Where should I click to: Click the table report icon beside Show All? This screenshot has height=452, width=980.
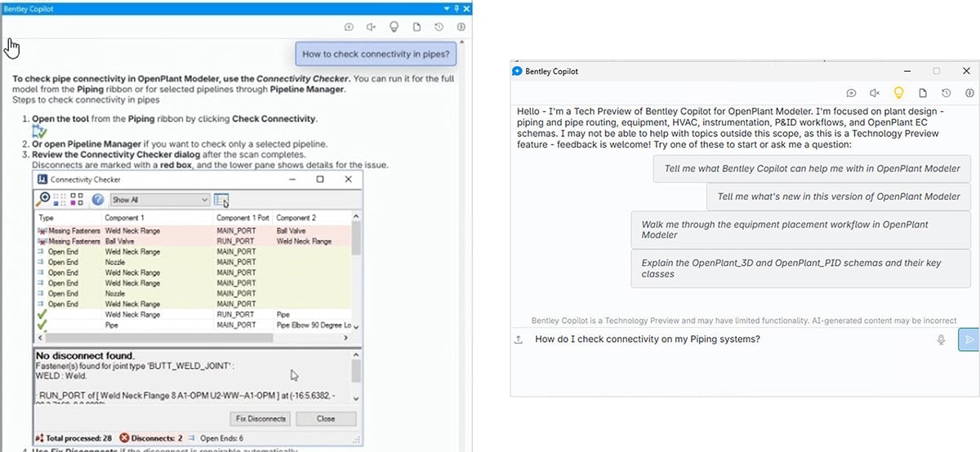[x=221, y=199]
